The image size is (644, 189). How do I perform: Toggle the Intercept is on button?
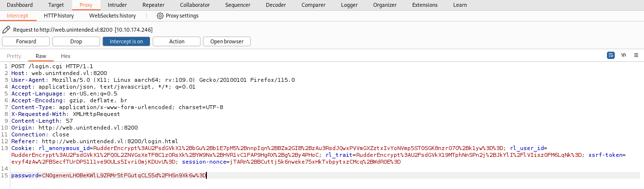coord(126,41)
